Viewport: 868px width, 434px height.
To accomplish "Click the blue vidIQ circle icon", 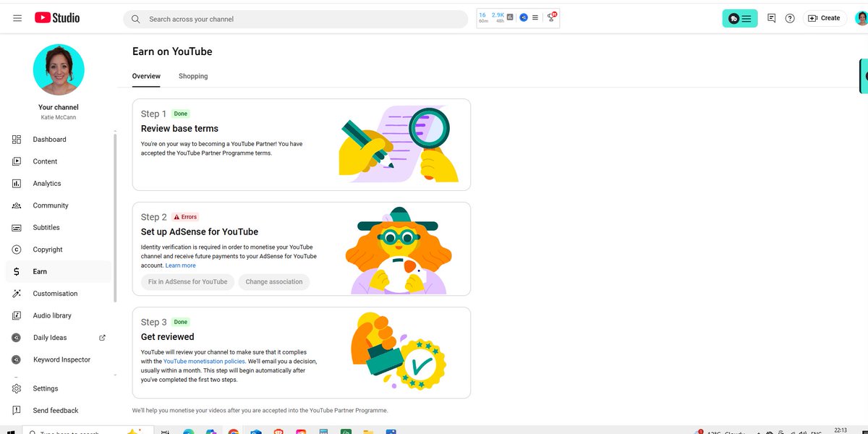I will click(x=524, y=17).
